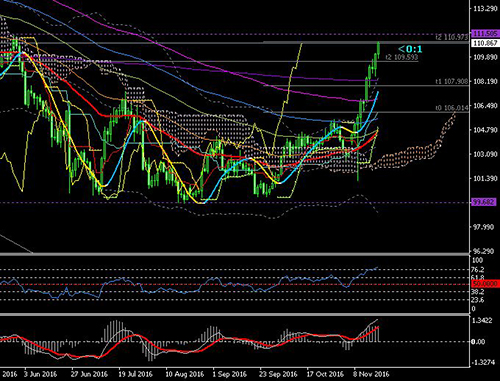The image size is (500, 381).
Task: Click the 10 Aug 2016 date label
Action: click(184, 374)
